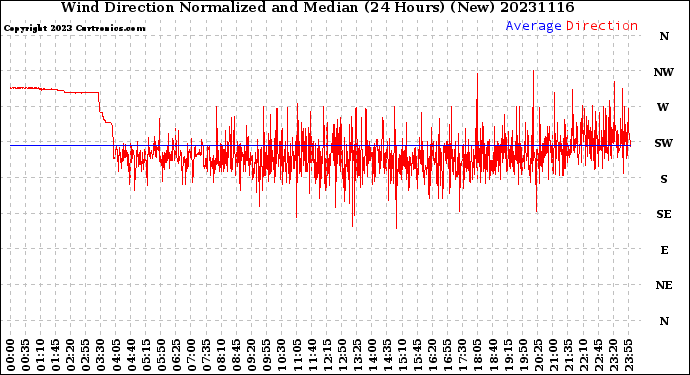
Task: Click the 10:30 time label
Action: (282, 355)
